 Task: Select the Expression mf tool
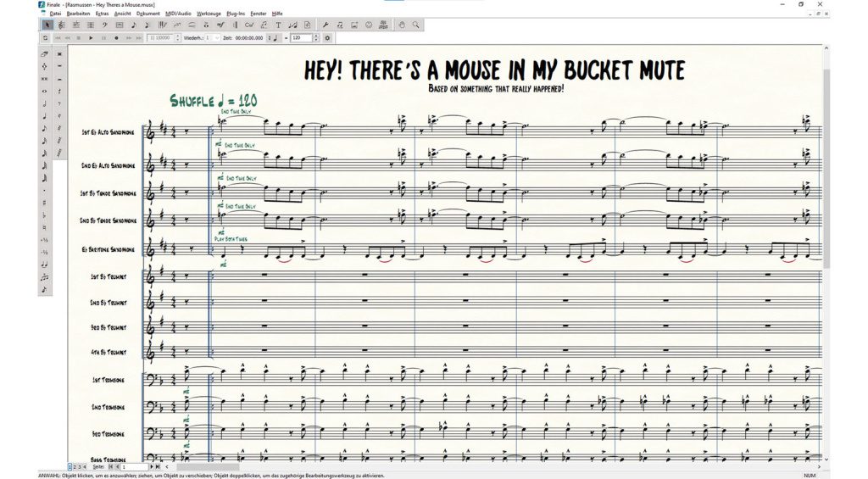coord(220,25)
